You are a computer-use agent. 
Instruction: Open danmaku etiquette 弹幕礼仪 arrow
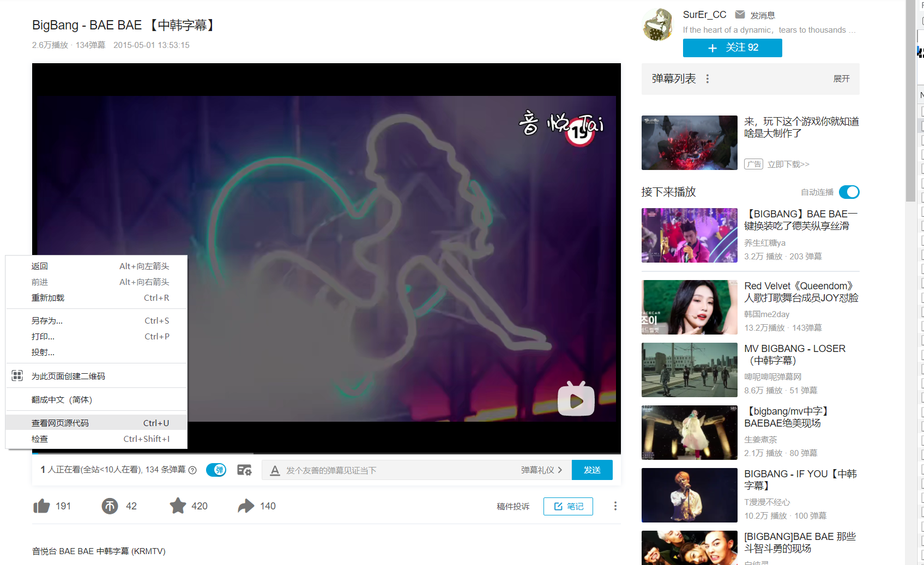[x=541, y=470]
